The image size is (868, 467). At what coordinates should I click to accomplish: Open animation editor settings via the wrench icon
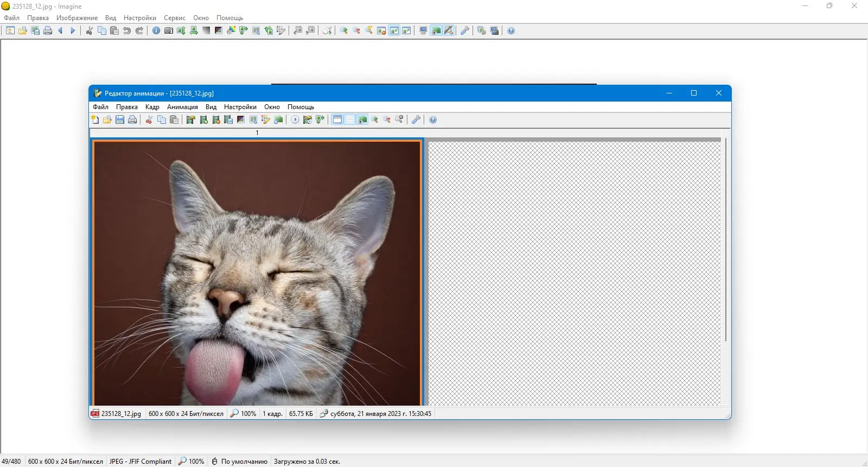coord(416,119)
